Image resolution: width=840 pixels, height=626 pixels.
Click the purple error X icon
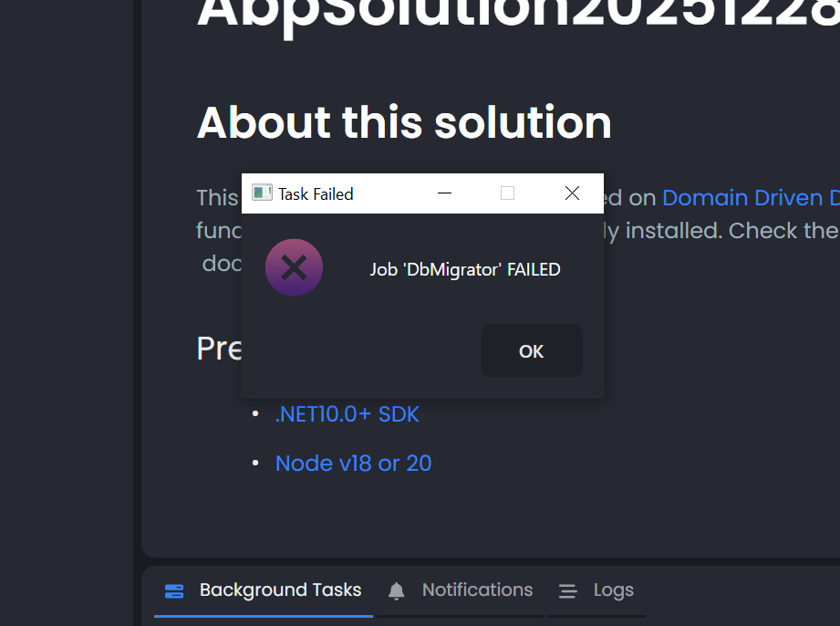(x=294, y=268)
